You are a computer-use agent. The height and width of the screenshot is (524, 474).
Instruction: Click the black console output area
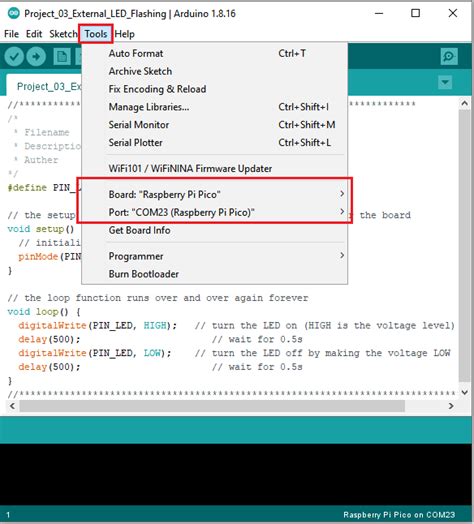coord(236,475)
